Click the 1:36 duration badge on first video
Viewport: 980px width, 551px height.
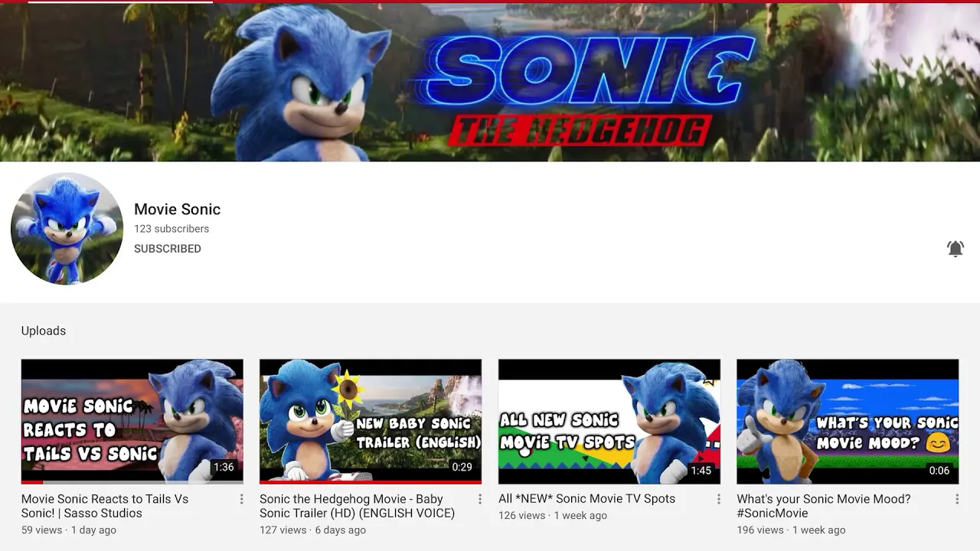click(x=224, y=467)
